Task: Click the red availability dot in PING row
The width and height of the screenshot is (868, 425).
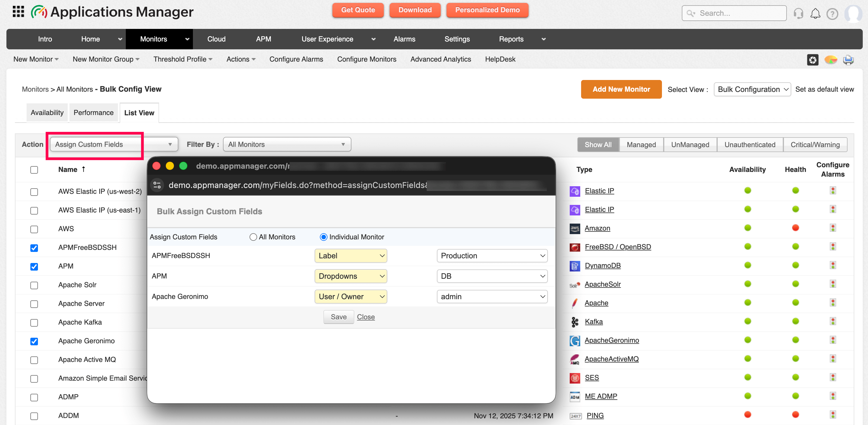Action: pyautogui.click(x=747, y=414)
